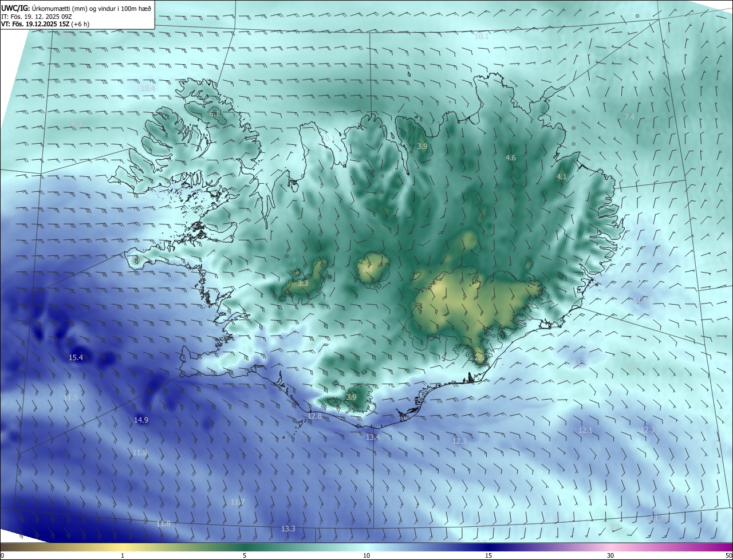The height and width of the screenshot is (560, 733).
Task: Click the 7.4 value label on the map
Action: click(x=629, y=117)
